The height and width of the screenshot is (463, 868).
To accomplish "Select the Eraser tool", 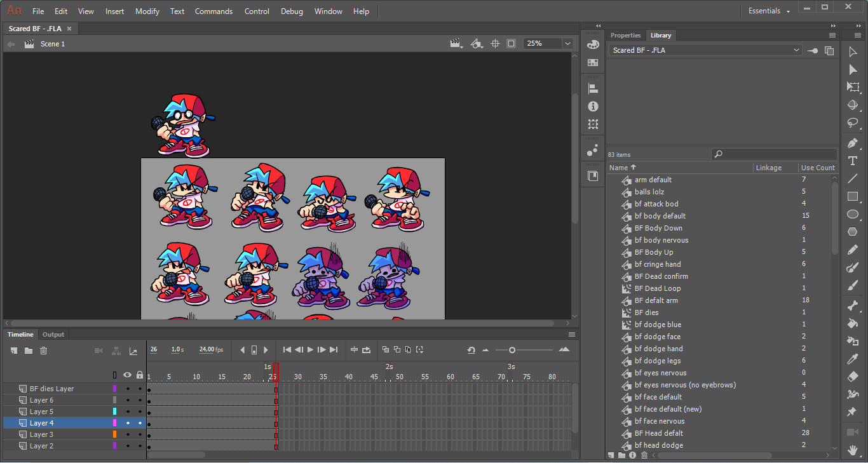I will 853,377.
